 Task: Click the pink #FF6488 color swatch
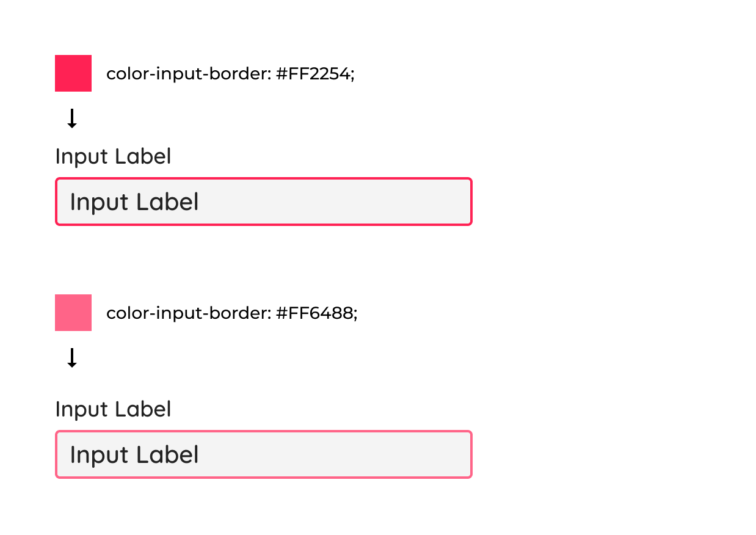[x=73, y=313]
